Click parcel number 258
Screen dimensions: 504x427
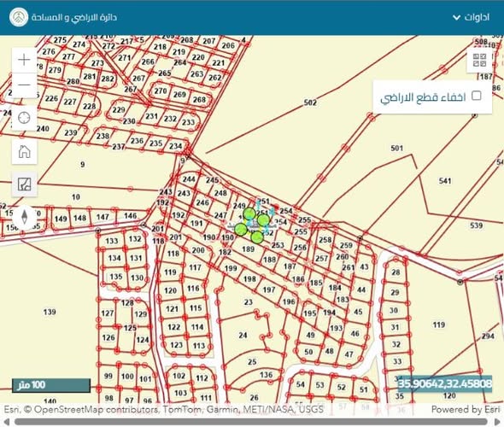(325, 240)
